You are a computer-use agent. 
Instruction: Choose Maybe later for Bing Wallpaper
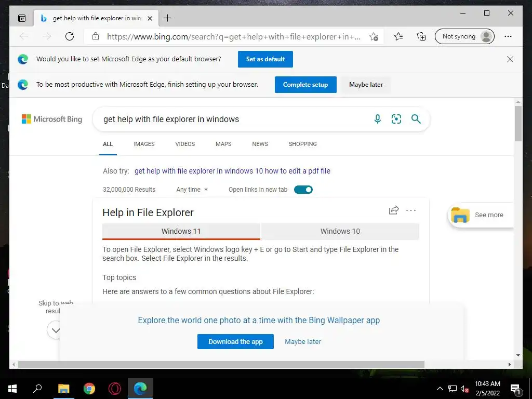303,342
